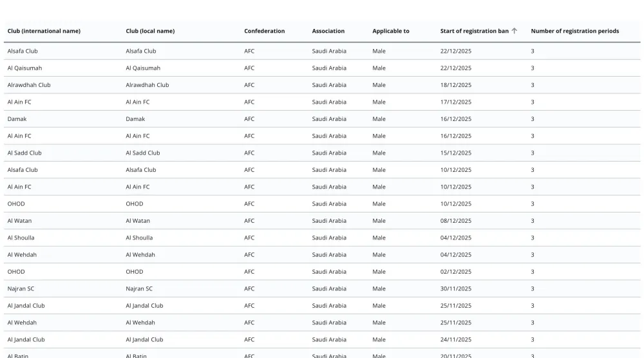This screenshot has height=358, width=644.
Task: Click the 18/12/2025 start date cell
Action: [455, 85]
